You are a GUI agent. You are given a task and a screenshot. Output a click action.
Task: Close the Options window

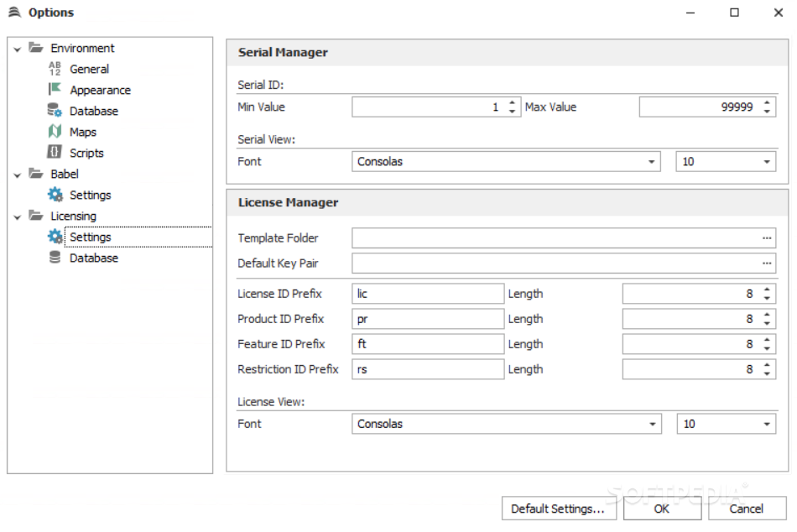click(779, 13)
